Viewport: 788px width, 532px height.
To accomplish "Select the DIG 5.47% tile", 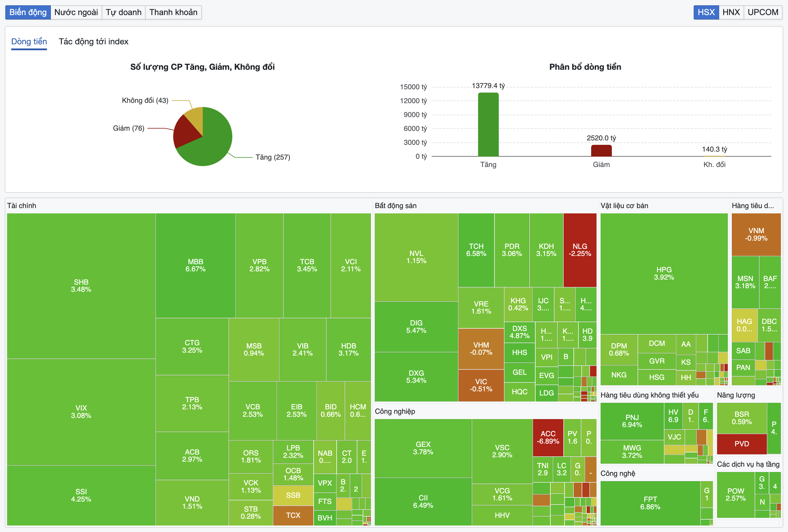I will [x=416, y=327].
